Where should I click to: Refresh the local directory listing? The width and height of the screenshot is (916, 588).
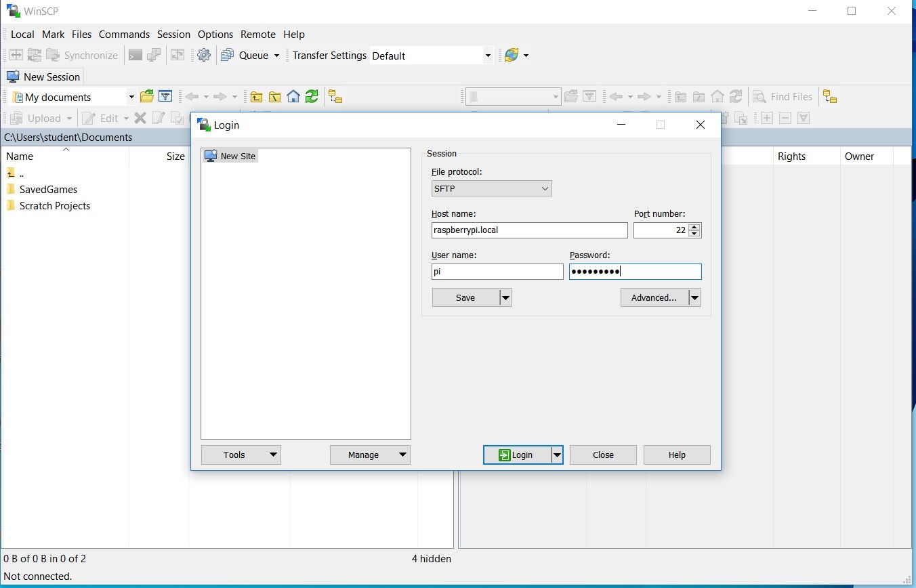tap(311, 96)
